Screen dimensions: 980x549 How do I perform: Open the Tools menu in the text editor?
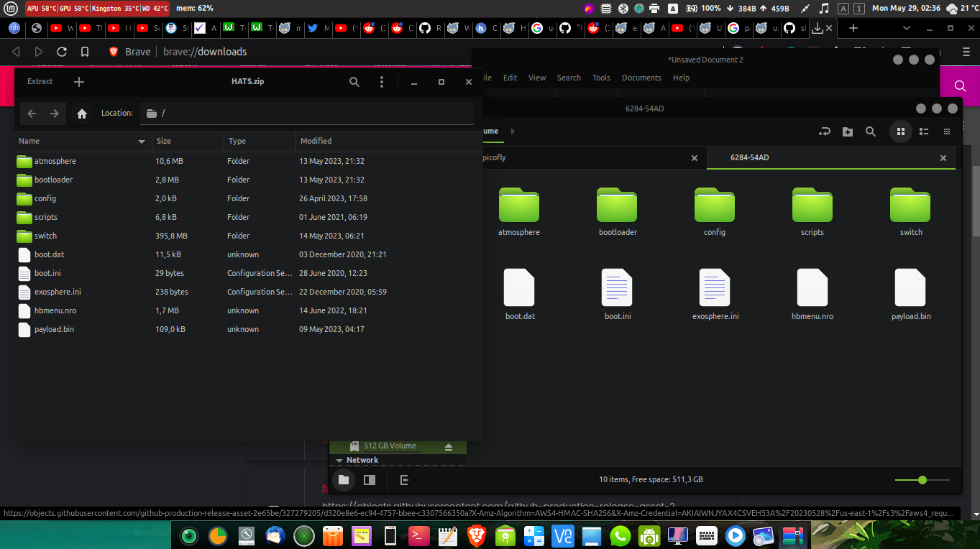pos(601,78)
